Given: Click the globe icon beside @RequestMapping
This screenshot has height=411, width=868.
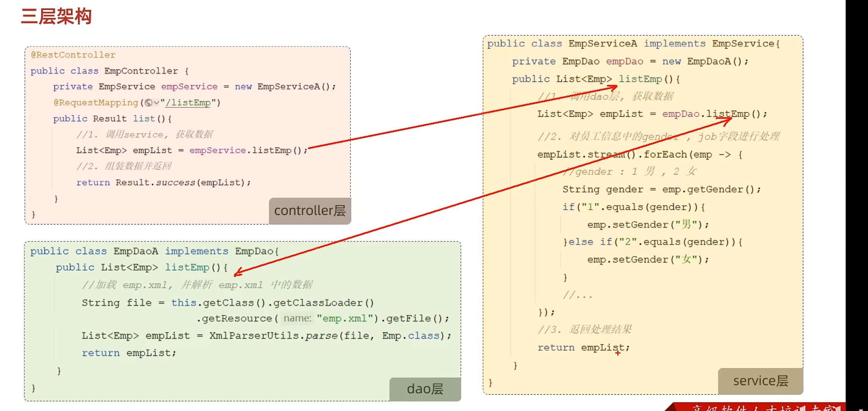Looking at the screenshot, I should pos(149,103).
